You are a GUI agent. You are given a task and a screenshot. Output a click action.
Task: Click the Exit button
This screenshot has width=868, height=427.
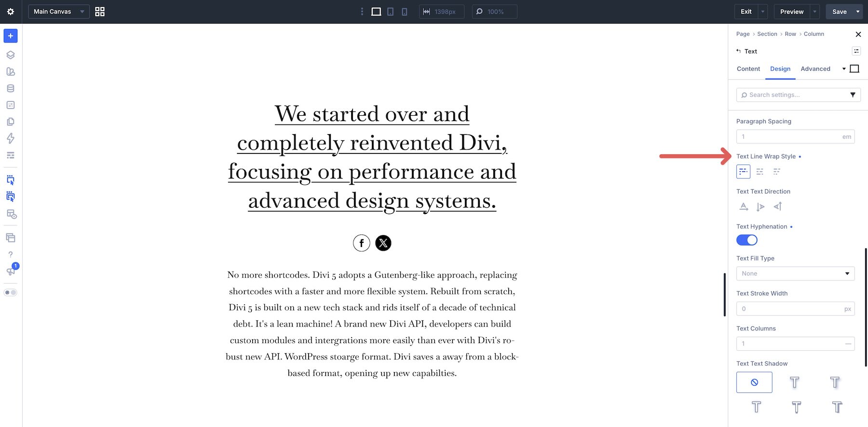point(746,12)
